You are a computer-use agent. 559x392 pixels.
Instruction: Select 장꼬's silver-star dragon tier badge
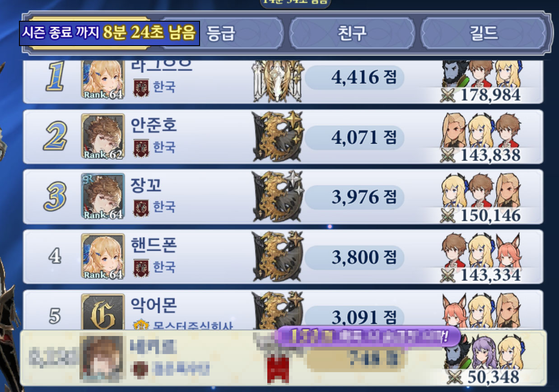point(278,196)
